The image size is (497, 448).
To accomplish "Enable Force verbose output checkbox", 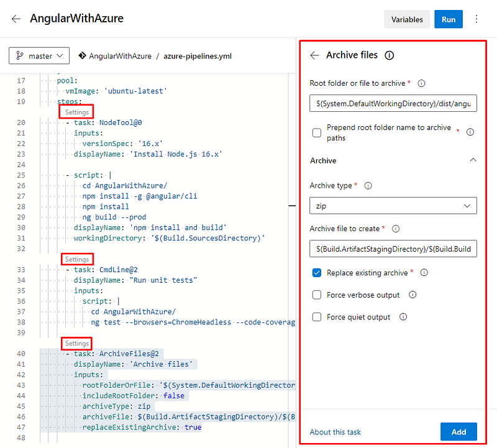I will click(x=317, y=295).
